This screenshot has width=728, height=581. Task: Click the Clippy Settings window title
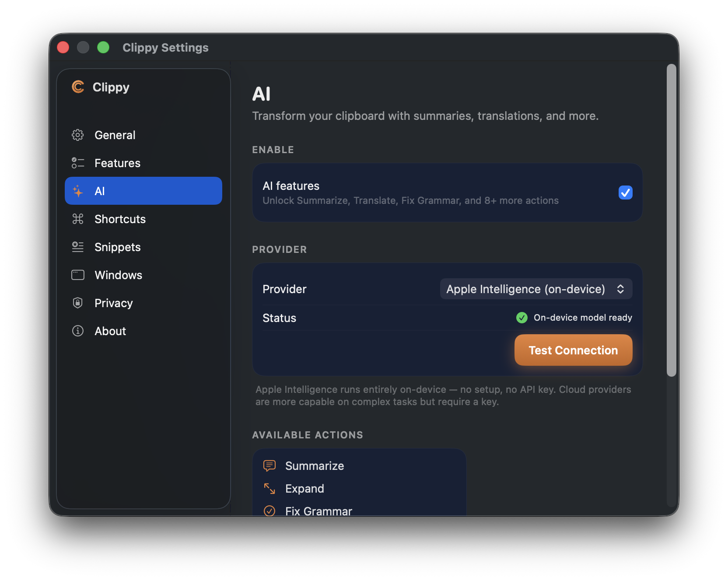coord(165,47)
